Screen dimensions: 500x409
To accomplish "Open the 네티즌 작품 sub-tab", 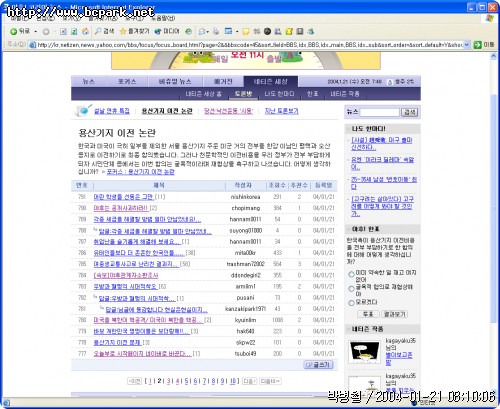I will 345,94.
